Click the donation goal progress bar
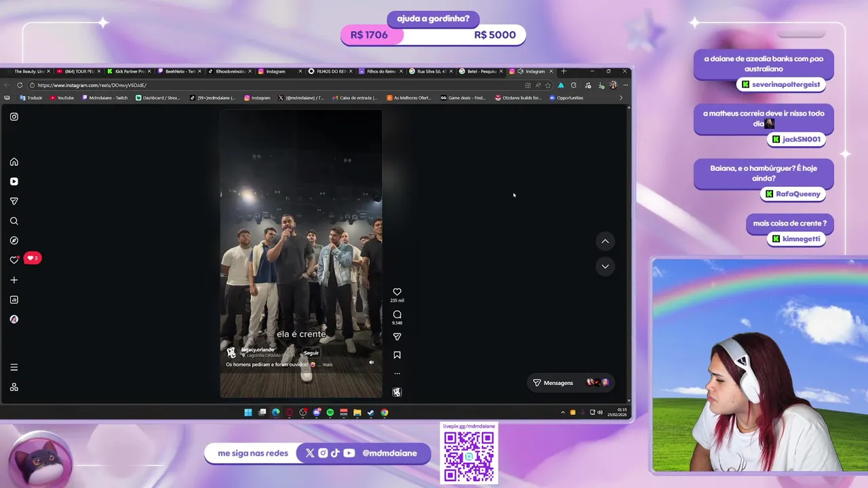 click(433, 35)
